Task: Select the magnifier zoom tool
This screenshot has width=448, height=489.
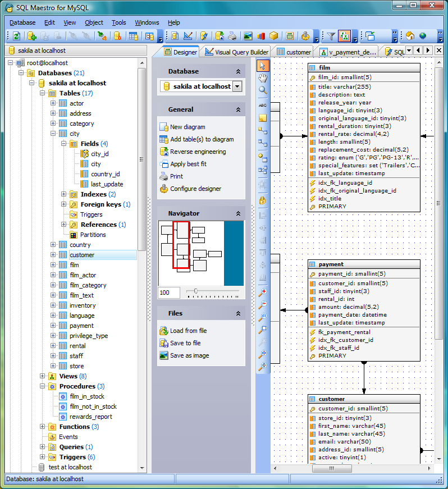Action: (x=262, y=90)
